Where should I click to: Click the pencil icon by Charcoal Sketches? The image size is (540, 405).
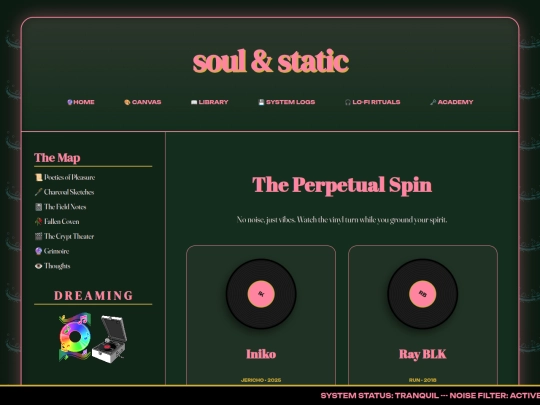pyautogui.click(x=38, y=192)
